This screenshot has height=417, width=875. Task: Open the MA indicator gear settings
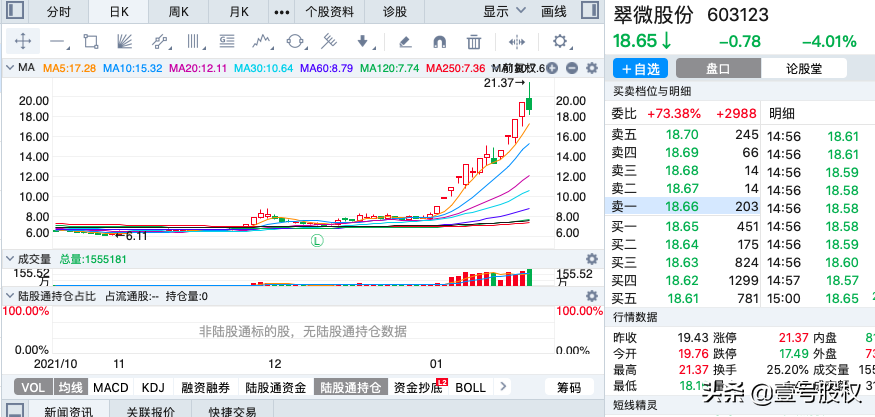pyautogui.click(x=592, y=68)
